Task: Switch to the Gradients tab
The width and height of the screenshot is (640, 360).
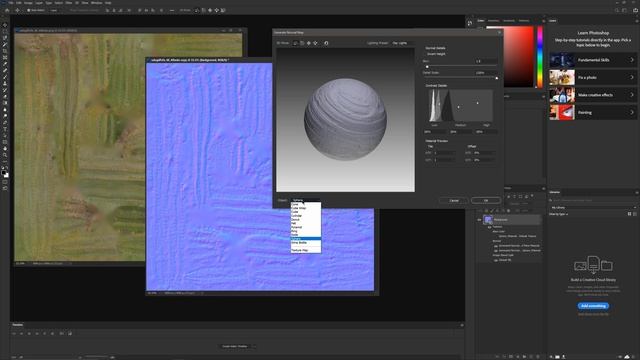Action: [509, 20]
